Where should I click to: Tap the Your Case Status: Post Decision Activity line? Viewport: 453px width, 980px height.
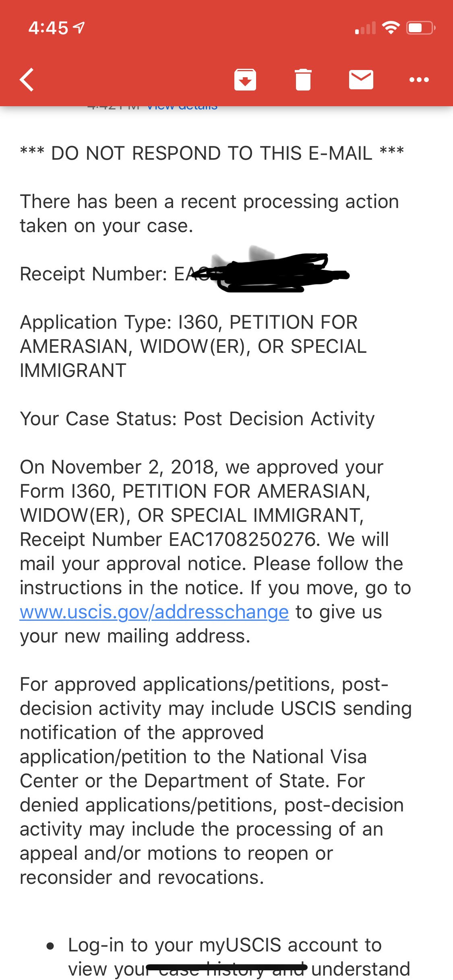(x=197, y=419)
